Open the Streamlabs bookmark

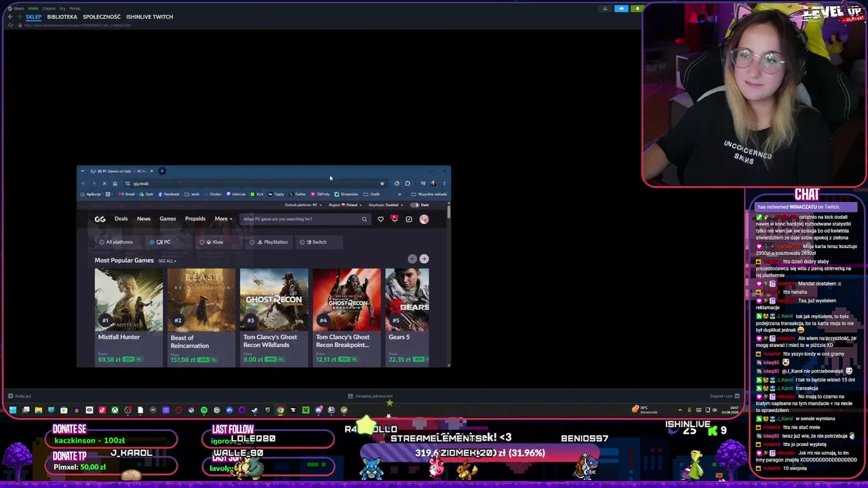[347, 195]
